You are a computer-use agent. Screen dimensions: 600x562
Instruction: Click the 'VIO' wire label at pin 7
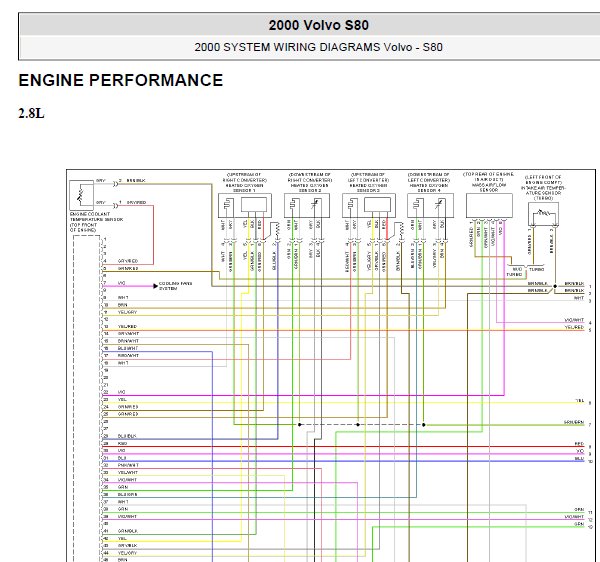[x=121, y=283]
